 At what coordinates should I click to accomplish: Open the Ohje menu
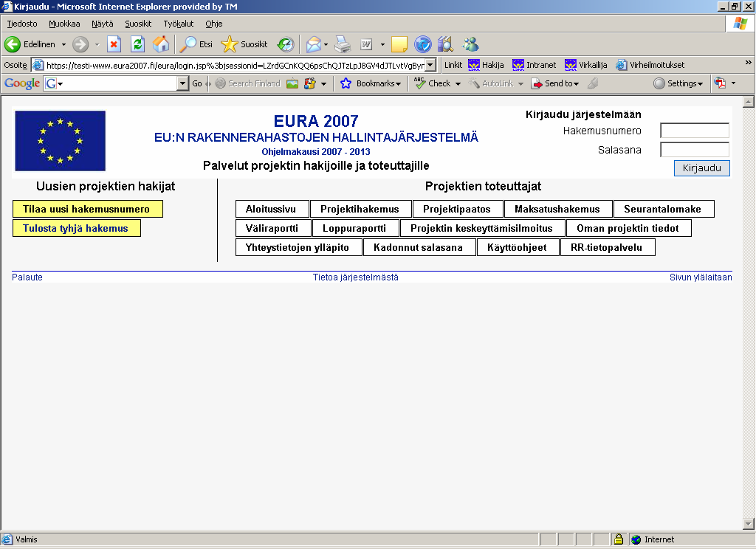pos(213,24)
